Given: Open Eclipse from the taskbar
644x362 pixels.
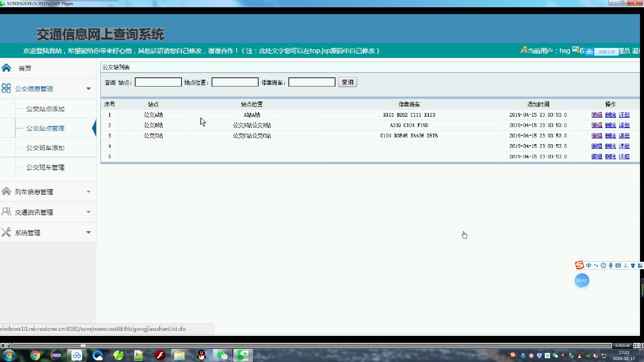Looking at the screenshot, I should (56, 355).
